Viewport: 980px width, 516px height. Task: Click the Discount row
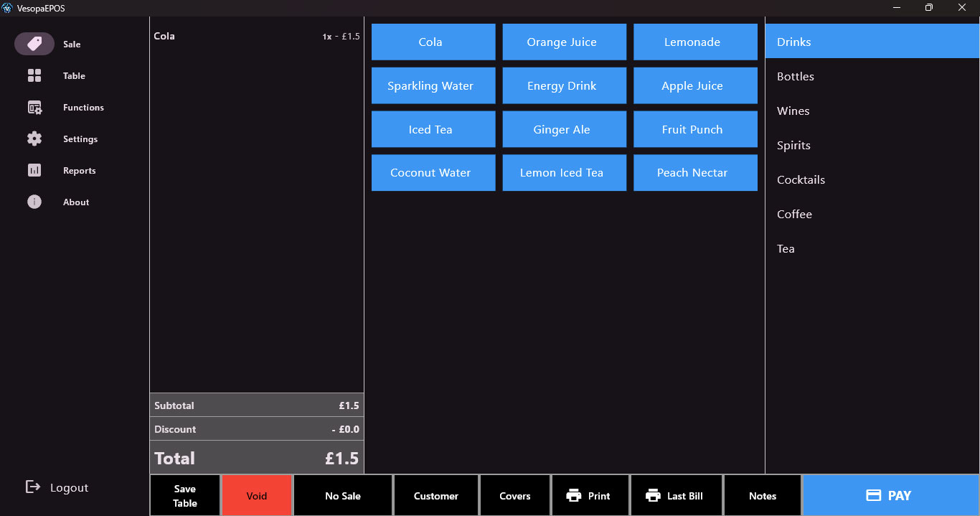257,429
